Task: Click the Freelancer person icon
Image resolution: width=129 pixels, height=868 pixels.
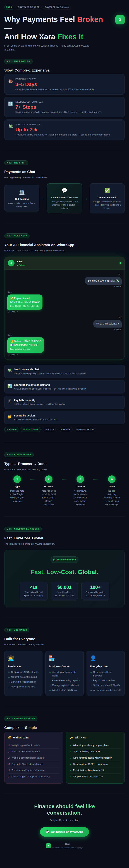Action: click(x=11, y=658)
